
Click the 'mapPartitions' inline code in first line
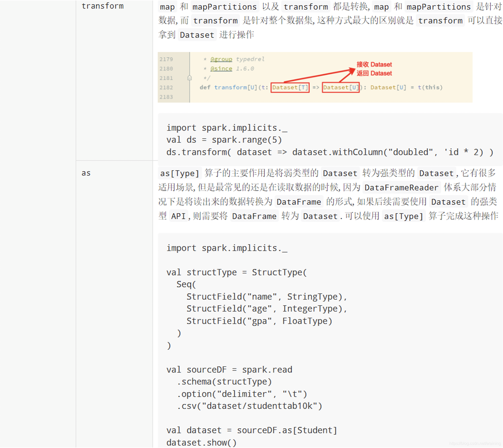[224, 7]
